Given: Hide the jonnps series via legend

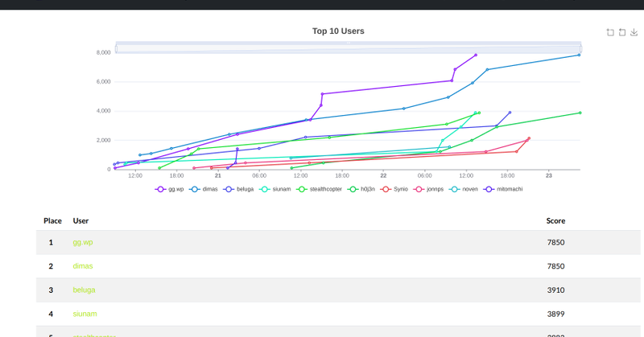Looking at the screenshot, I should pyautogui.click(x=428, y=189).
